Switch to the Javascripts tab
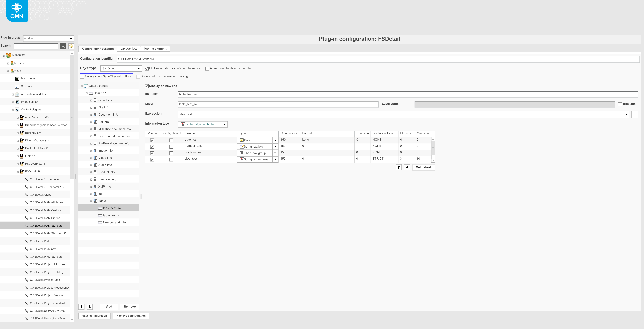The width and height of the screenshot is (644, 329). (129, 49)
